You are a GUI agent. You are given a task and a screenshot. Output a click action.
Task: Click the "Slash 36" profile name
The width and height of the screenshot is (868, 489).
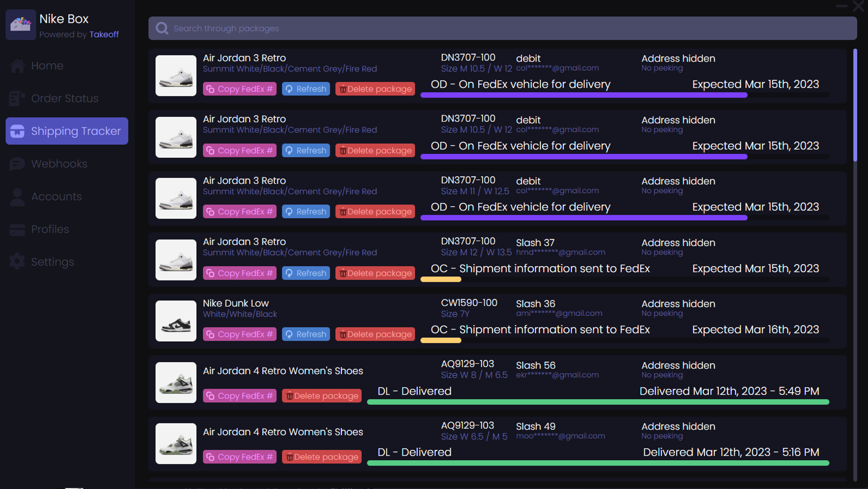pyautogui.click(x=536, y=304)
